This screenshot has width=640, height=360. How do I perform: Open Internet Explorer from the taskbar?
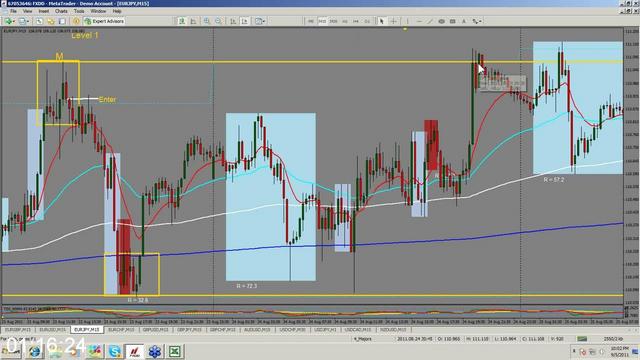pyautogui.click(x=34, y=351)
